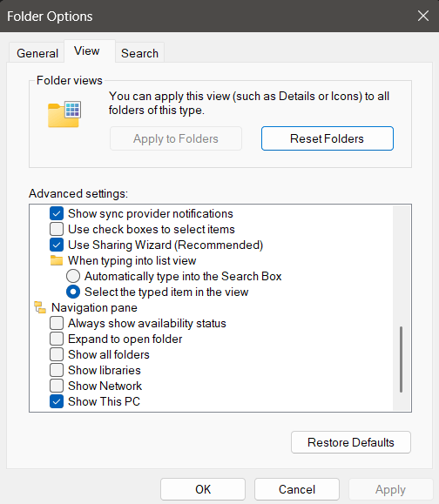The image size is (439, 504).
Task: Click the folder views icon with grid
Action: click(64, 114)
